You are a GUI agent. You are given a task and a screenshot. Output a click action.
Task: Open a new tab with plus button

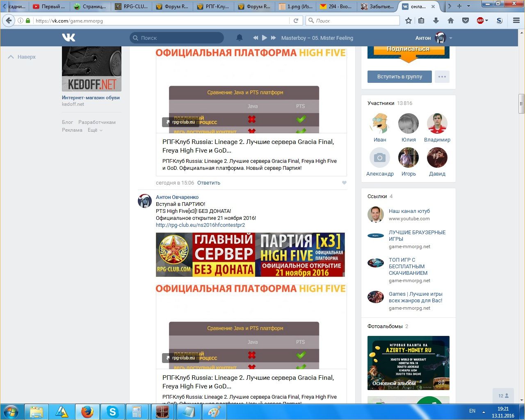tap(459, 6)
